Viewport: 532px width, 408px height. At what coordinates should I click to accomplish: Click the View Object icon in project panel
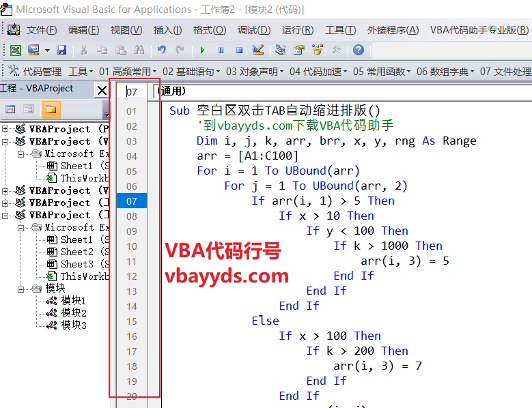[x=29, y=109]
